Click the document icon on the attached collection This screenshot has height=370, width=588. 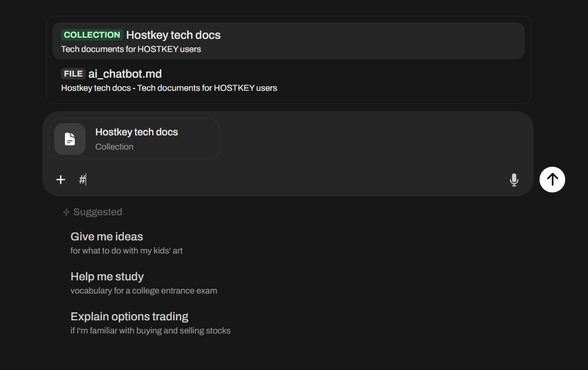(70, 139)
